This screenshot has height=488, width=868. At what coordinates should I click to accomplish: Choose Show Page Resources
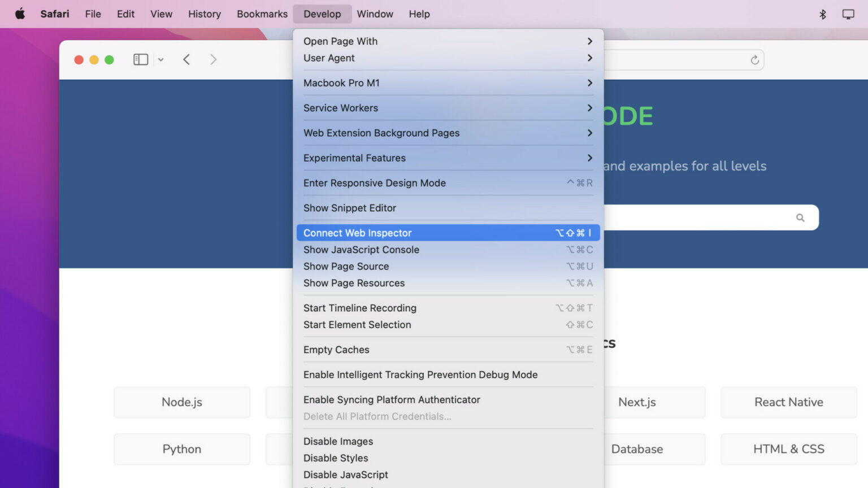pos(448,283)
